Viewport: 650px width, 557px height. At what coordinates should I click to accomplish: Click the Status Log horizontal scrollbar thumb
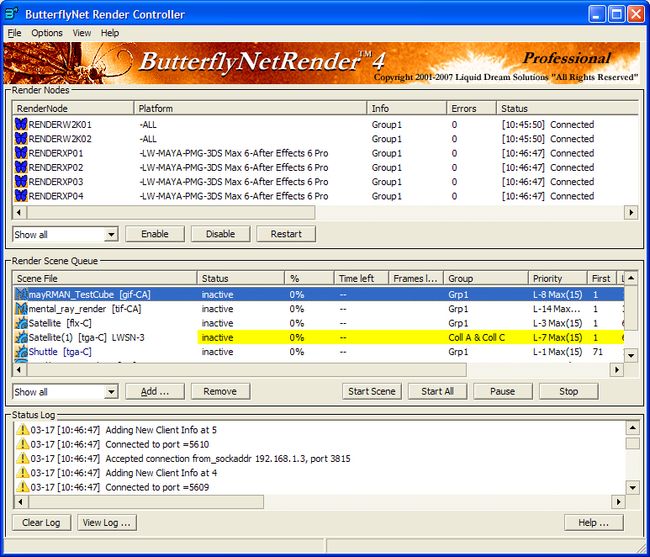(x=146, y=501)
